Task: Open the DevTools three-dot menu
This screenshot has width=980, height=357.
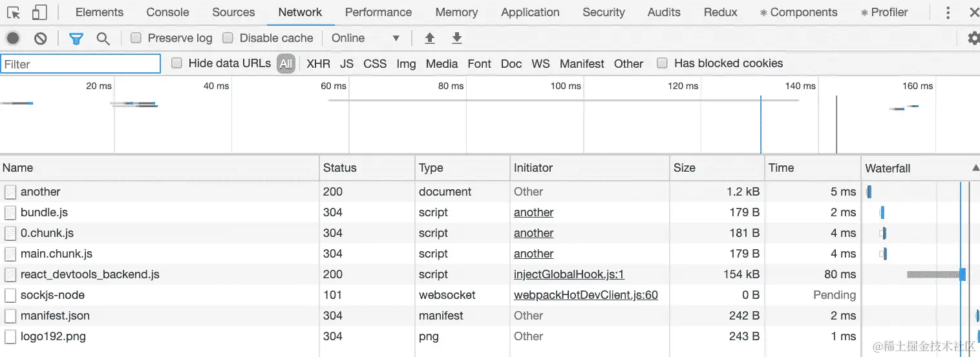Action: point(948,12)
